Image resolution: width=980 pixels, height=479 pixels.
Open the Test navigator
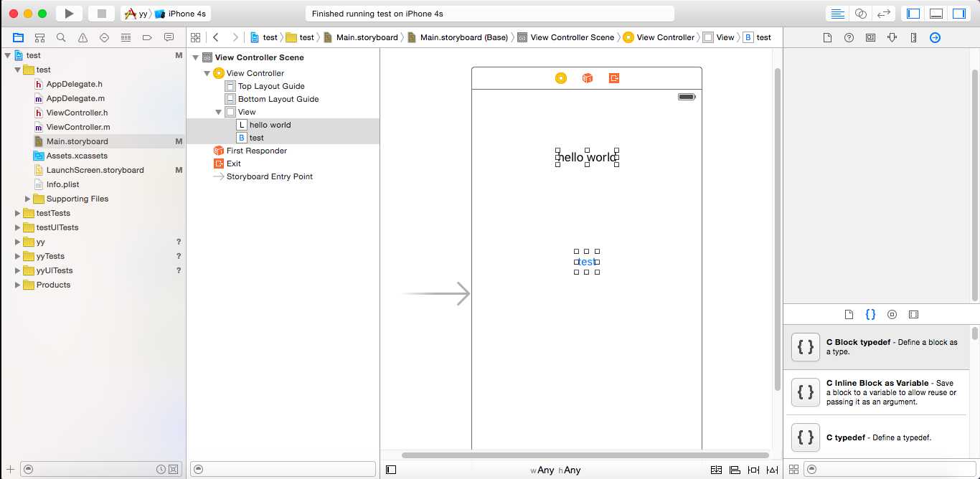click(x=104, y=37)
